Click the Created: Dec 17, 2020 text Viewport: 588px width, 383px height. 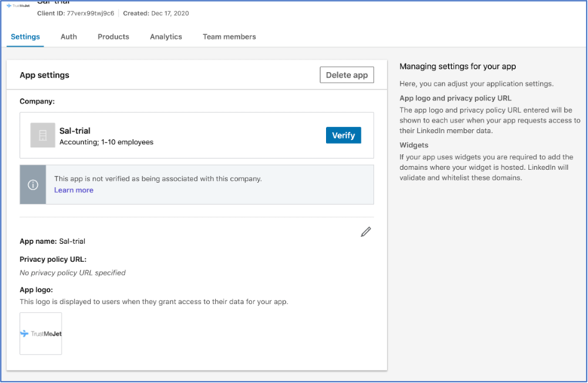(156, 13)
